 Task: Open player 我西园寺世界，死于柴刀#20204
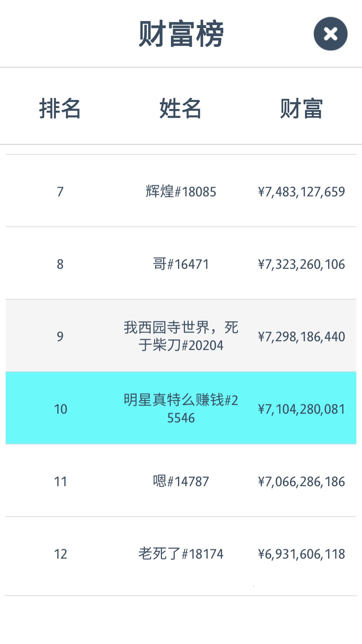coord(181,336)
